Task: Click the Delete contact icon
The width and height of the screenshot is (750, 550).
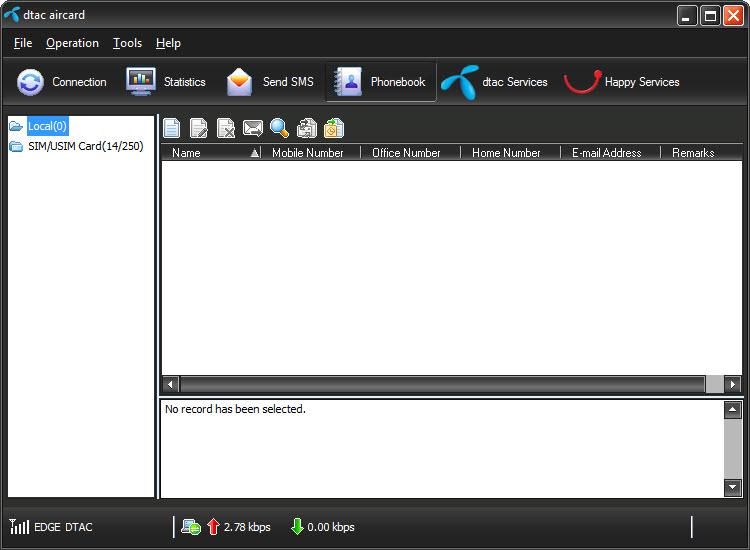Action: pyautogui.click(x=226, y=128)
